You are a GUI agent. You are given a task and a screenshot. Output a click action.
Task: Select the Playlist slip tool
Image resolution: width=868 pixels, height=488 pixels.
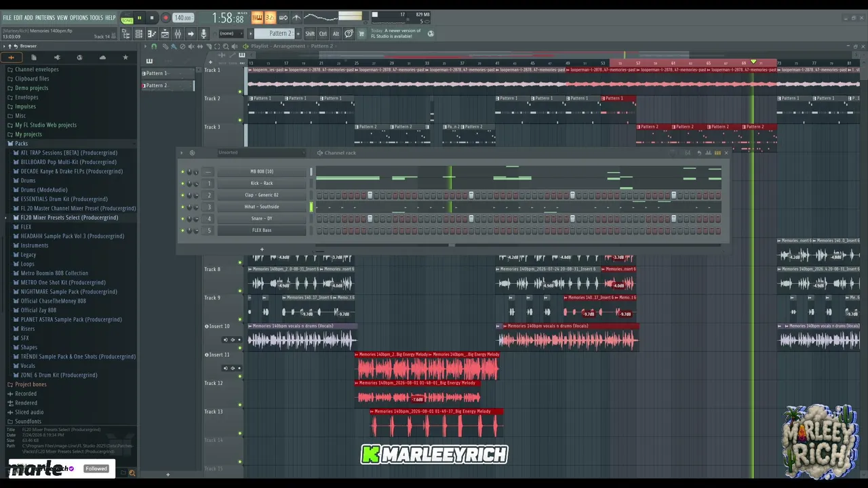click(x=199, y=46)
